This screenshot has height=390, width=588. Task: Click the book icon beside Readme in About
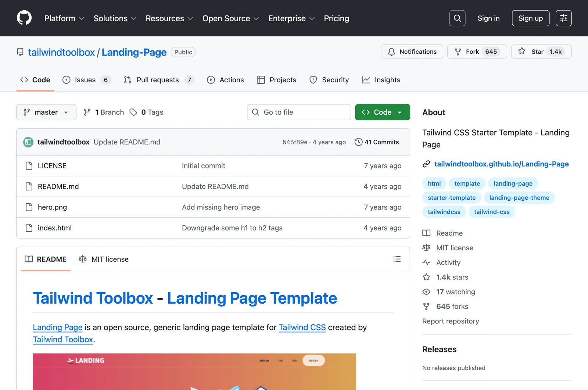pyautogui.click(x=426, y=233)
